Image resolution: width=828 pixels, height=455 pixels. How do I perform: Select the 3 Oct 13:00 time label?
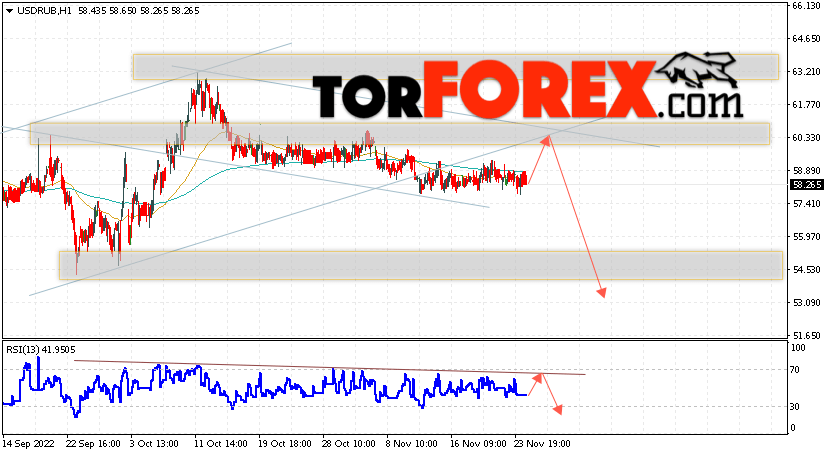click(154, 443)
